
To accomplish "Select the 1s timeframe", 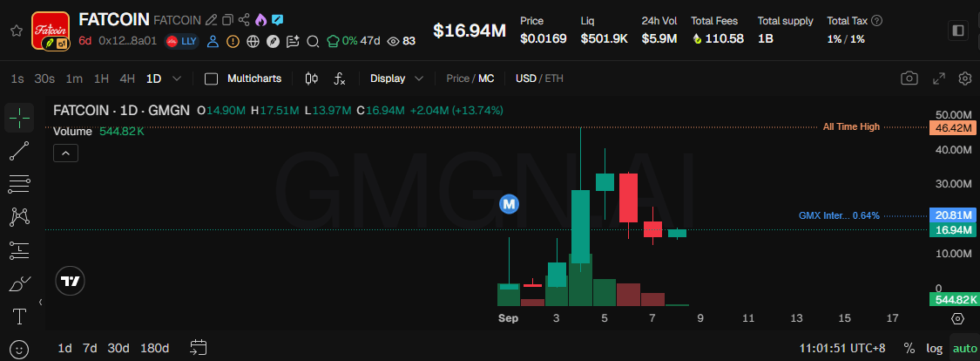I will point(17,78).
